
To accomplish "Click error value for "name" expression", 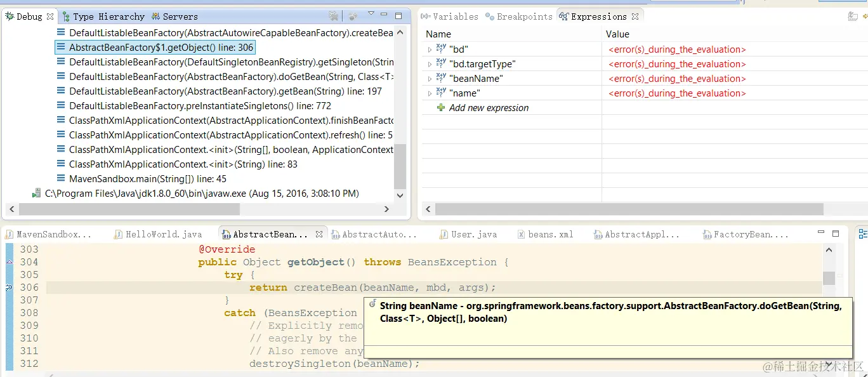I will (x=677, y=93).
